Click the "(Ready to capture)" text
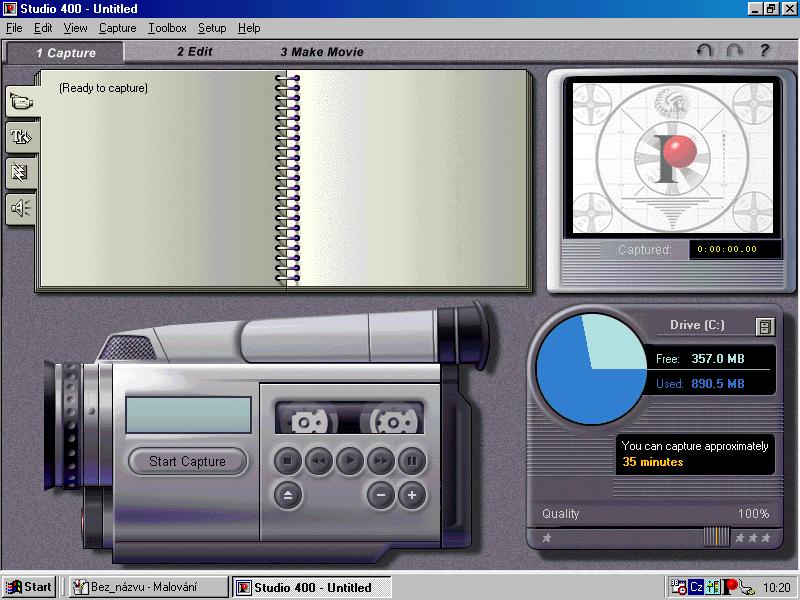The height and width of the screenshot is (600, 800). 104,88
